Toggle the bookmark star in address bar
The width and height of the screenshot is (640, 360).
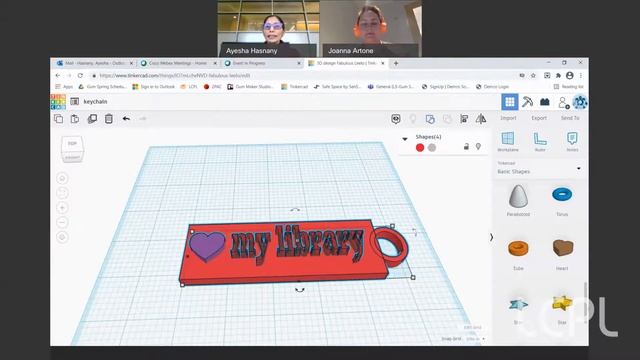(x=533, y=76)
